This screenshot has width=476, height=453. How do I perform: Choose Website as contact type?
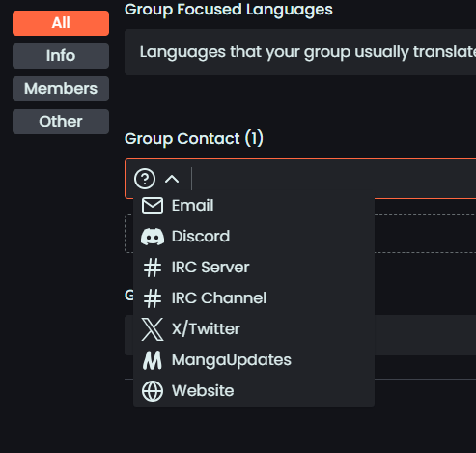click(254, 391)
